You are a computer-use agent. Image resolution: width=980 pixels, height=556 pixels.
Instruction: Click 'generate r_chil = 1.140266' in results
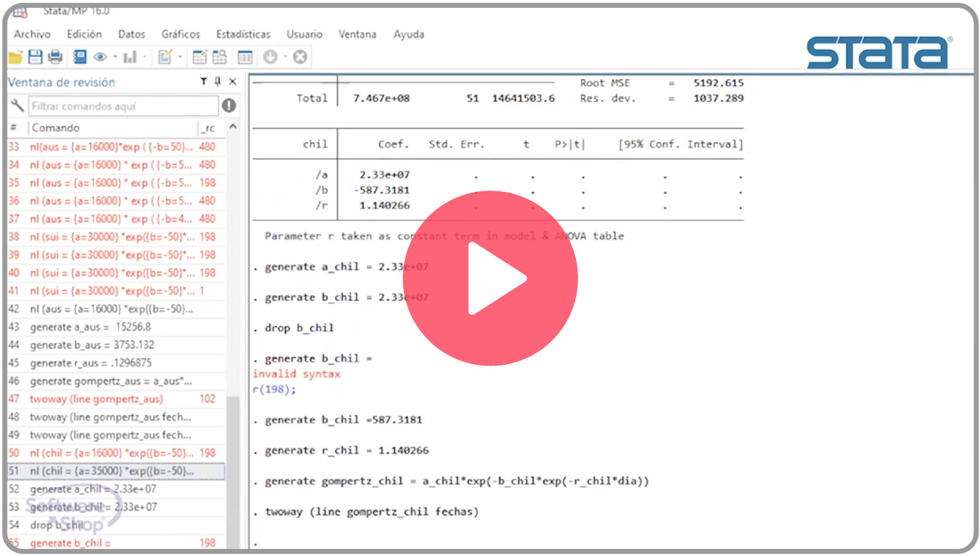pos(346,450)
